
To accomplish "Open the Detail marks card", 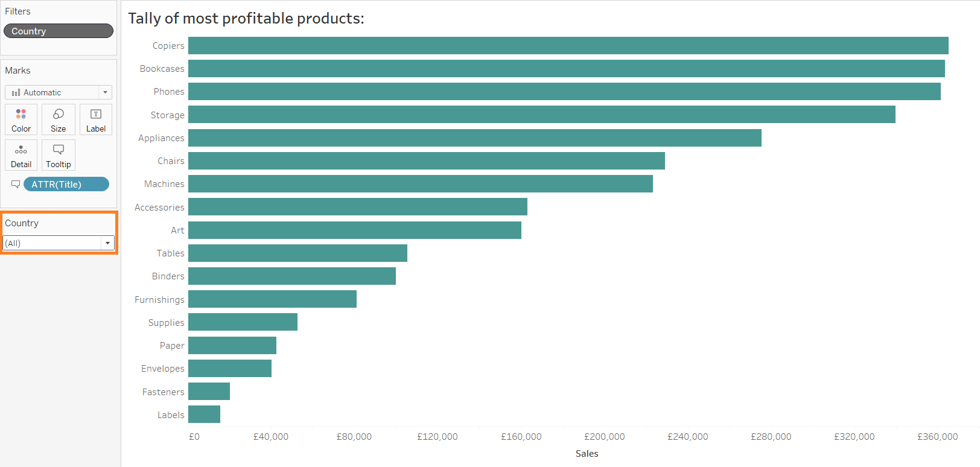I will coord(21,155).
